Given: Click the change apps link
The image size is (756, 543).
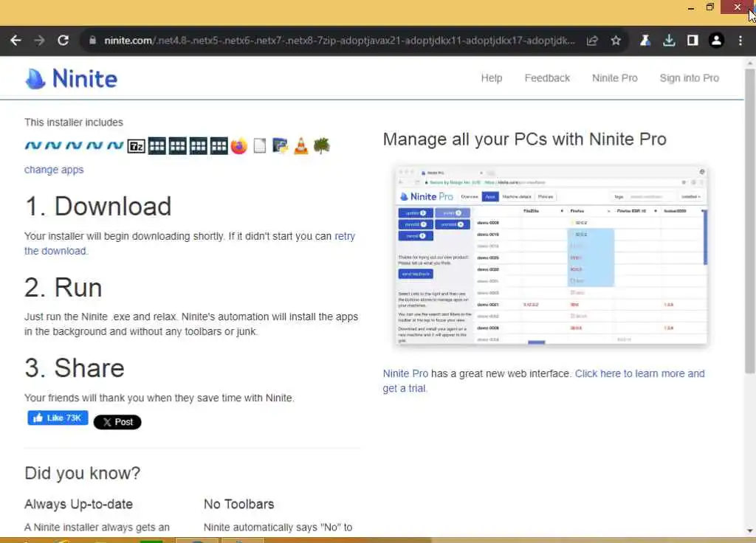Looking at the screenshot, I should click(54, 170).
